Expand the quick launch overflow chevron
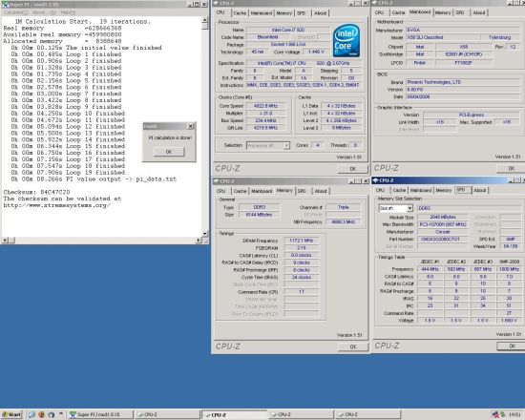The width and height of the screenshot is (525, 420). tap(61, 413)
